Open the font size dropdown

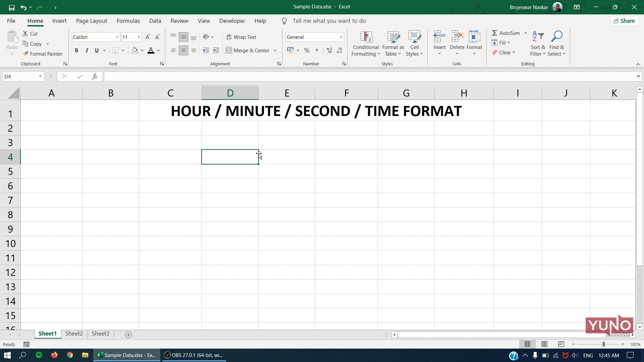[x=139, y=37]
